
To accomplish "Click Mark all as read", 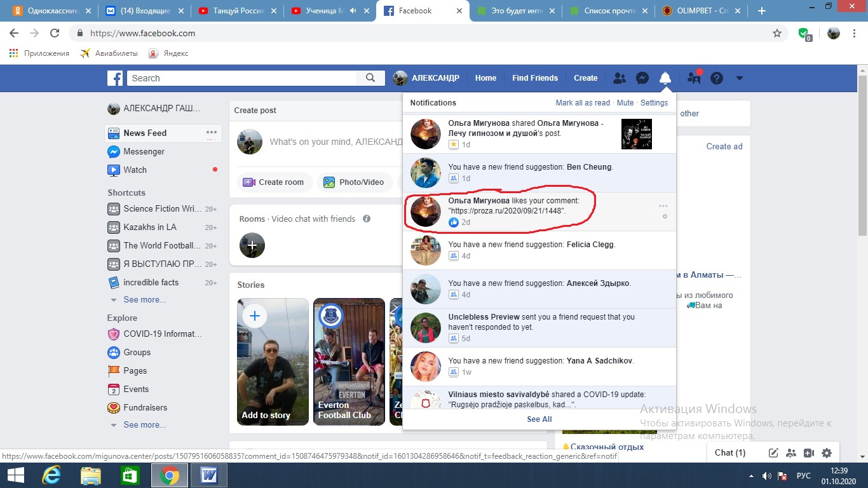I will tap(583, 103).
